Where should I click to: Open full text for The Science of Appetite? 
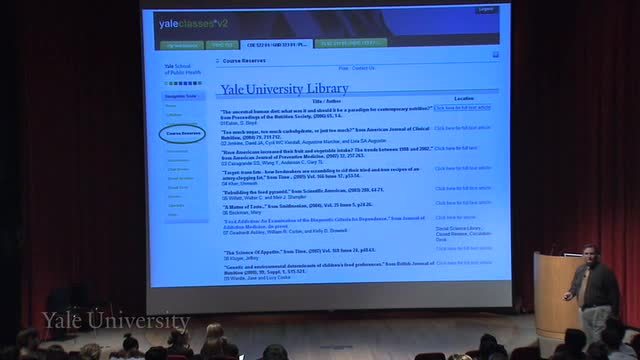click(x=464, y=248)
